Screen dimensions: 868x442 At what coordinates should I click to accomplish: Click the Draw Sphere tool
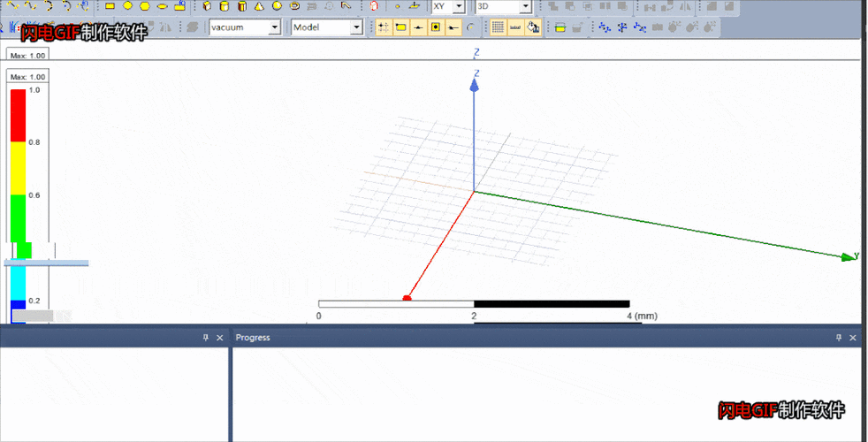(x=277, y=5)
